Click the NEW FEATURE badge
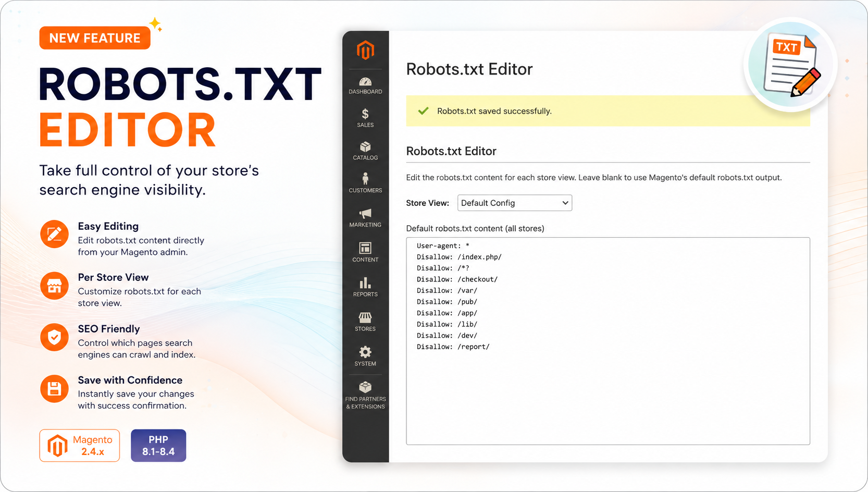Screen dimensions: 868x492 coord(95,38)
